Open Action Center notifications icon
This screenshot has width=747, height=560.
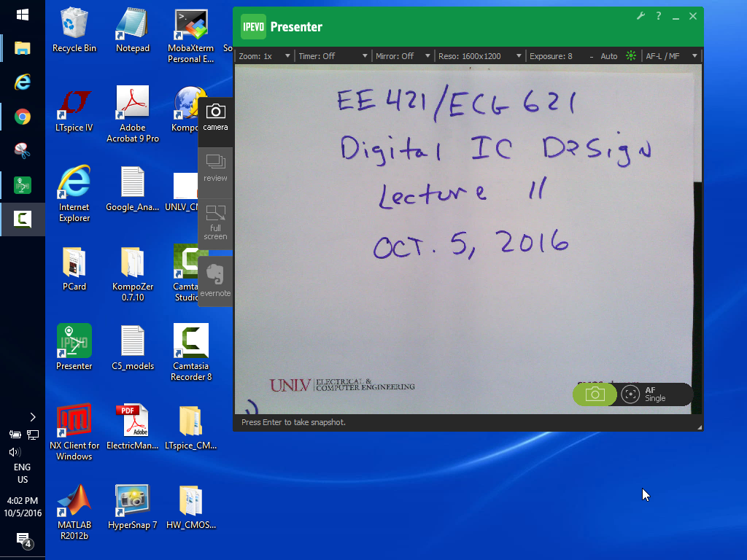point(24,540)
